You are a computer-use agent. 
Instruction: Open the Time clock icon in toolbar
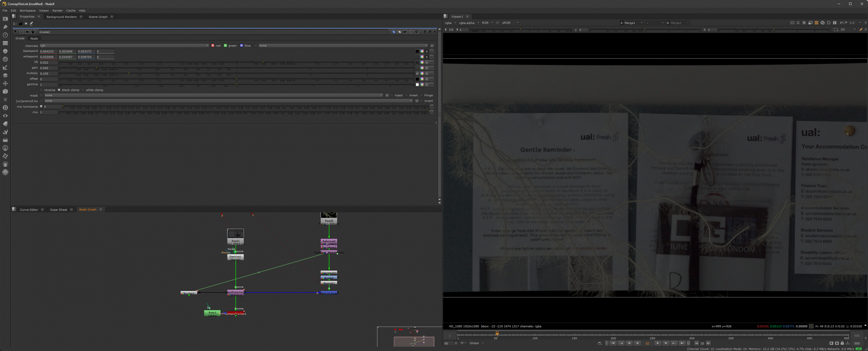[5, 35]
